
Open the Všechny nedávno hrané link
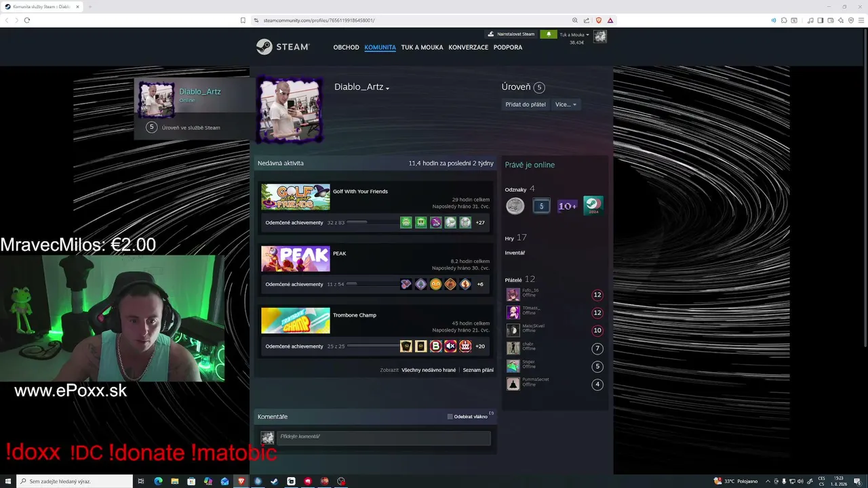429,370
